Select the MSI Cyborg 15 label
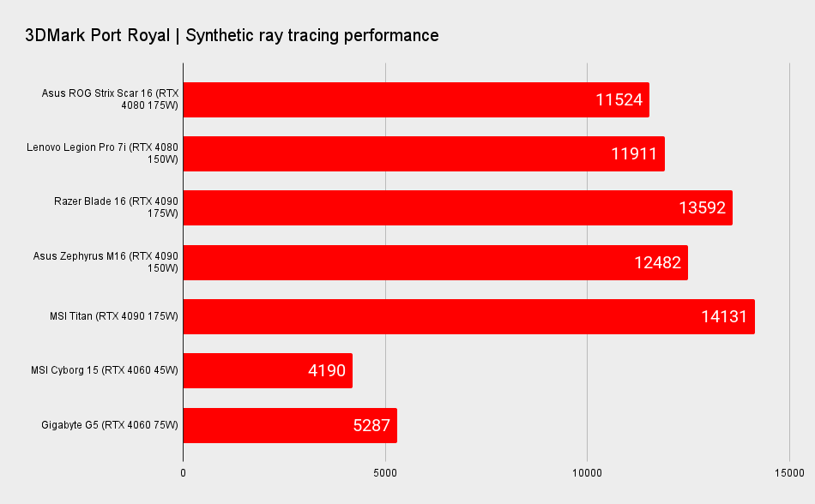 click(105, 370)
